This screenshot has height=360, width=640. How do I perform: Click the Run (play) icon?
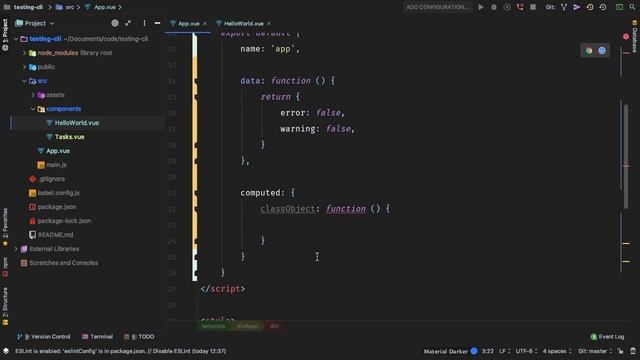481,7
